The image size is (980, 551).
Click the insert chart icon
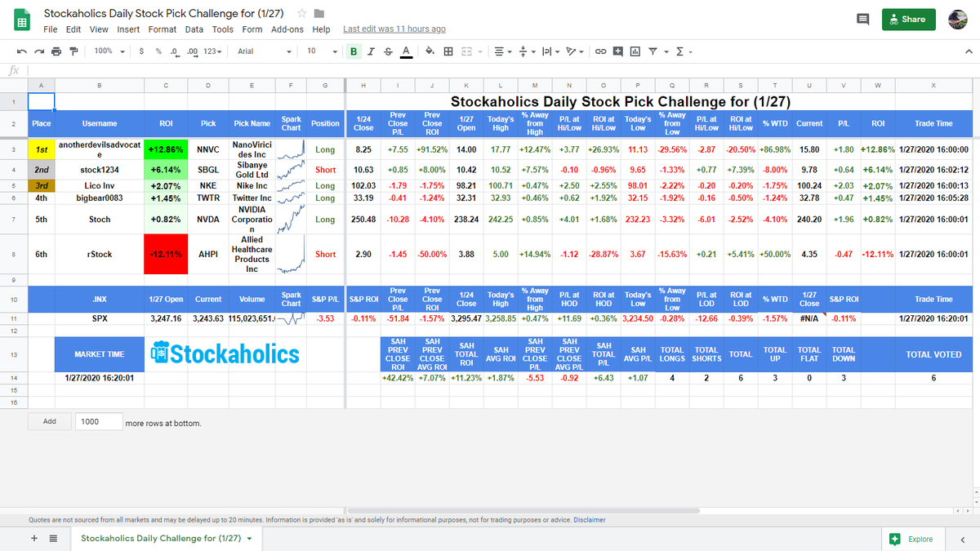point(635,51)
